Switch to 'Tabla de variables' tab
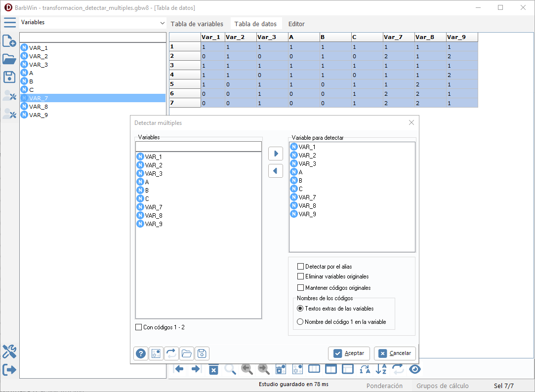This screenshot has width=535, height=392. click(197, 24)
